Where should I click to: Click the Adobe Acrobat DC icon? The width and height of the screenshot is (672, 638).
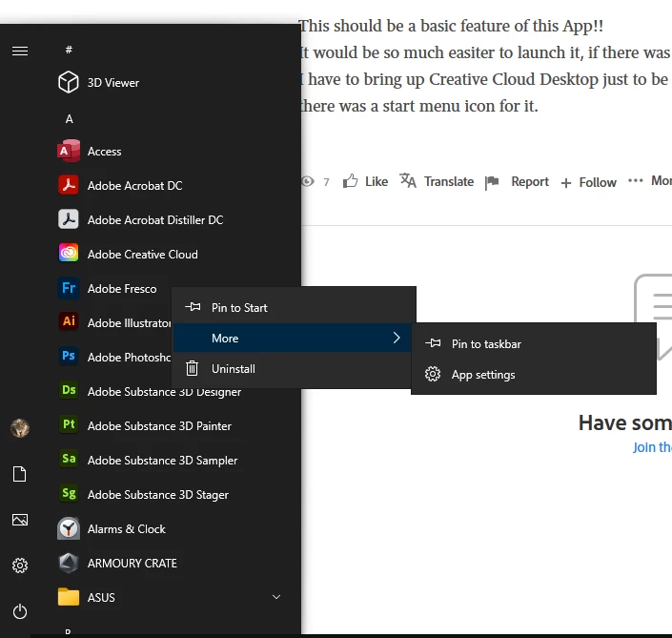pyautogui.click(x=68, y=185)
